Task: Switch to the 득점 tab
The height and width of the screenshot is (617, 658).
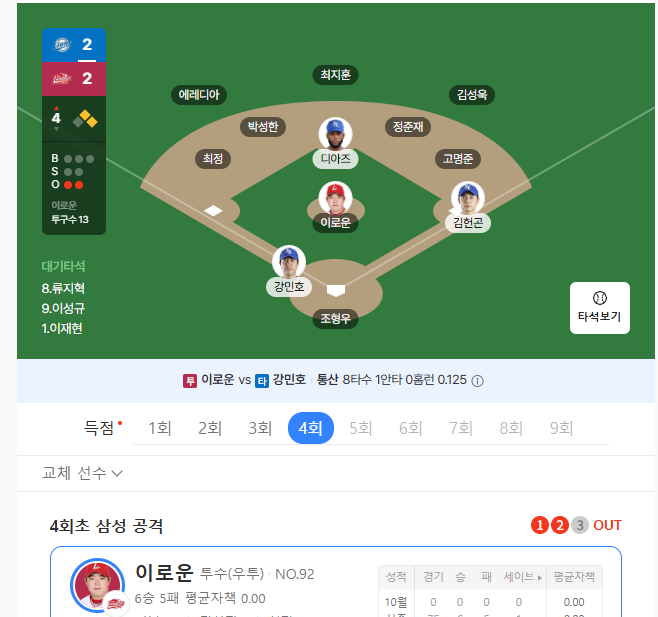Action: [99, 428]
